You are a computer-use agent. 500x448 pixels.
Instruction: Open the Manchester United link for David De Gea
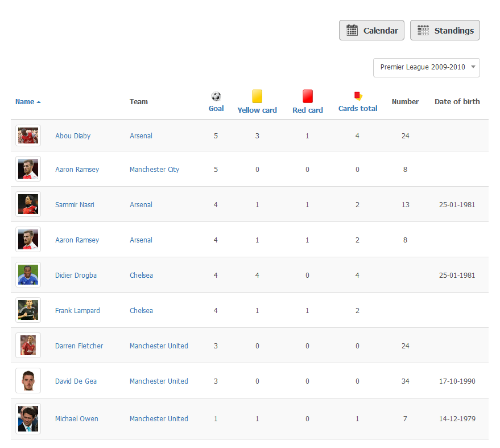(x=159, y=381)
